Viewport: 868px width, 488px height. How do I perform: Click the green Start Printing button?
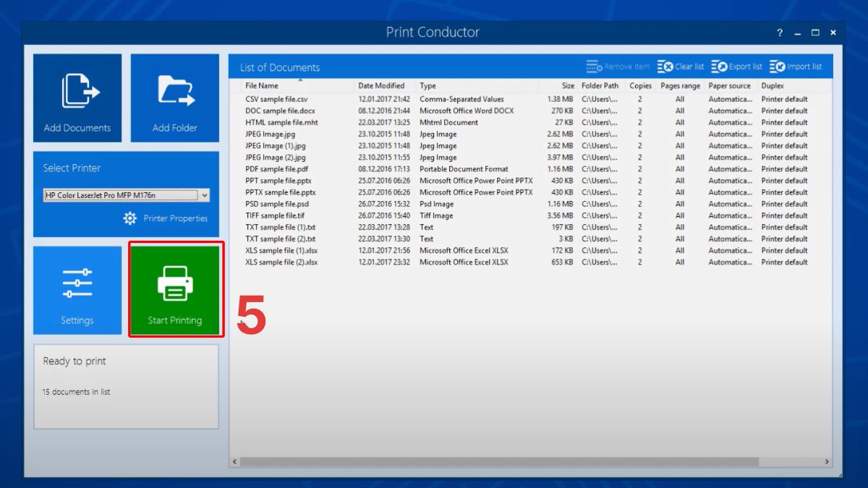pos(175,290)
